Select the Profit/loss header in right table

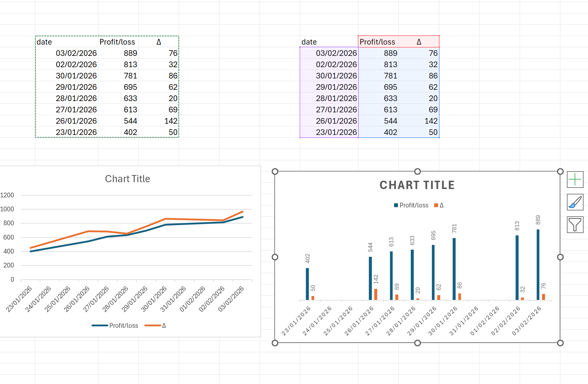pos(378,42)
